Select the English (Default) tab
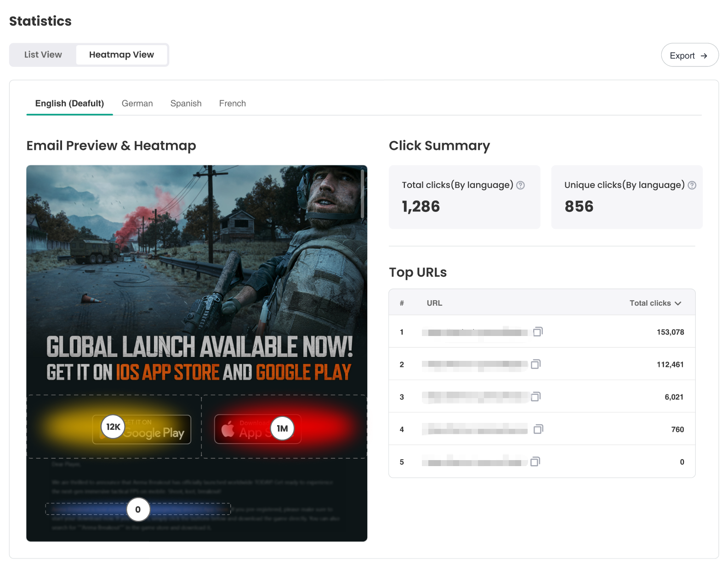This screenshot has height=564, width=728. pos(69,103)
